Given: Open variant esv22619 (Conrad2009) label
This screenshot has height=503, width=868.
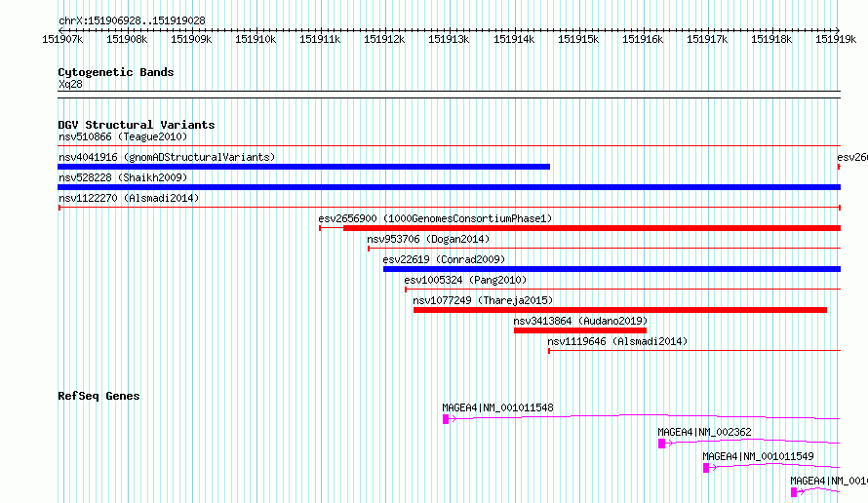Looking at the screenshot, I should click(x=444, y=259).
